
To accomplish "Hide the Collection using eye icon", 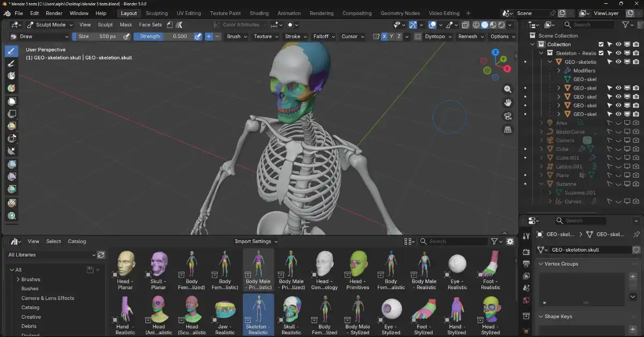I will pyautogui.click(x=618, y=45).
